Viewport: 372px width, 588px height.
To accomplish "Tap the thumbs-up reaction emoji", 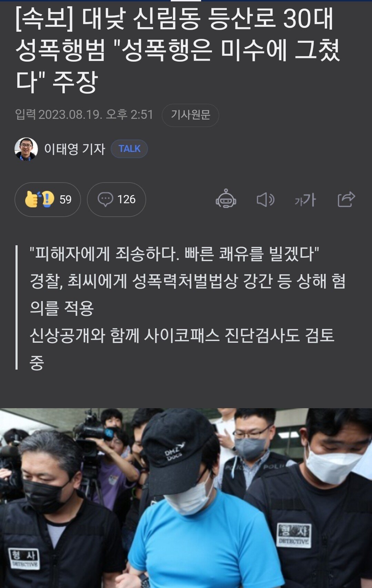I will point(32,199).
